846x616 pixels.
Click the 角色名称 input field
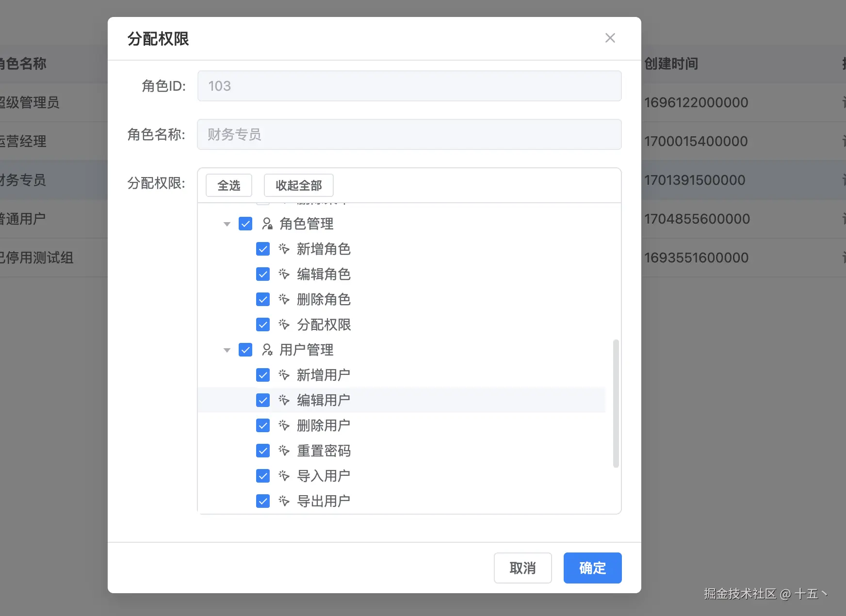pyautogui.click(x=409, y=134)
